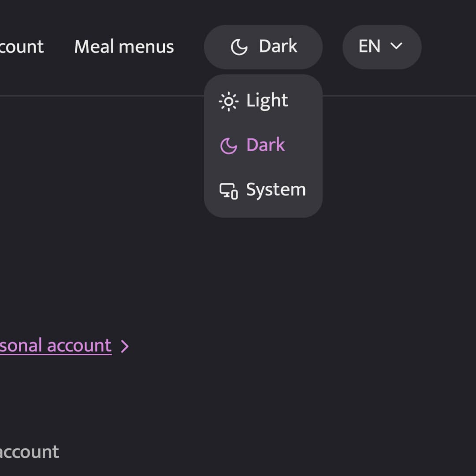
Task: Follow the underlined personal account link
Action: pyautogui.click(x=56, y=346)
